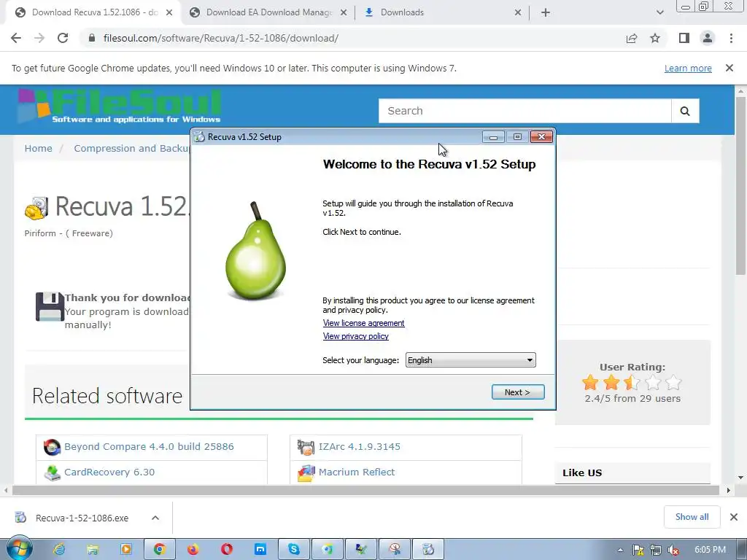Open Home breadcrumb link
Viewport: 747px width, 560px height.
(38, 148)
